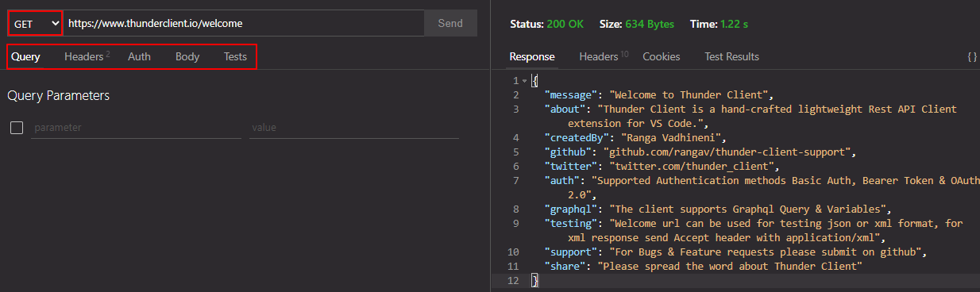Select the Body tab
980x292 pixels.
coord(187,56)
